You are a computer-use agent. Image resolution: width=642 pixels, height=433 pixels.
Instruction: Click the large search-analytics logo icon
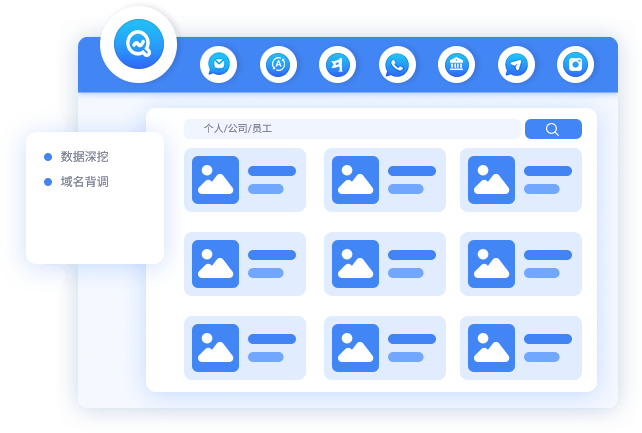click(138, 45)
